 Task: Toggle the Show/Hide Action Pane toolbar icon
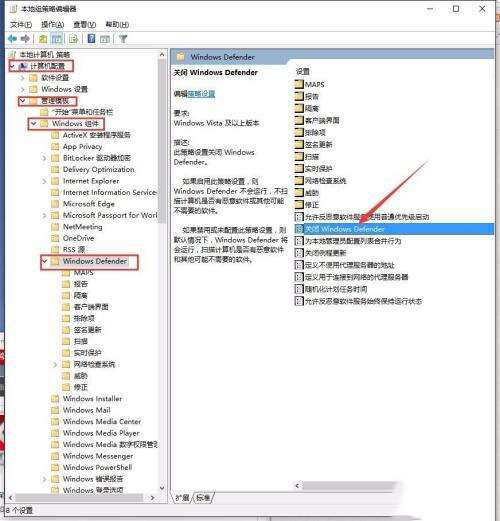click(x=105, y=39)
